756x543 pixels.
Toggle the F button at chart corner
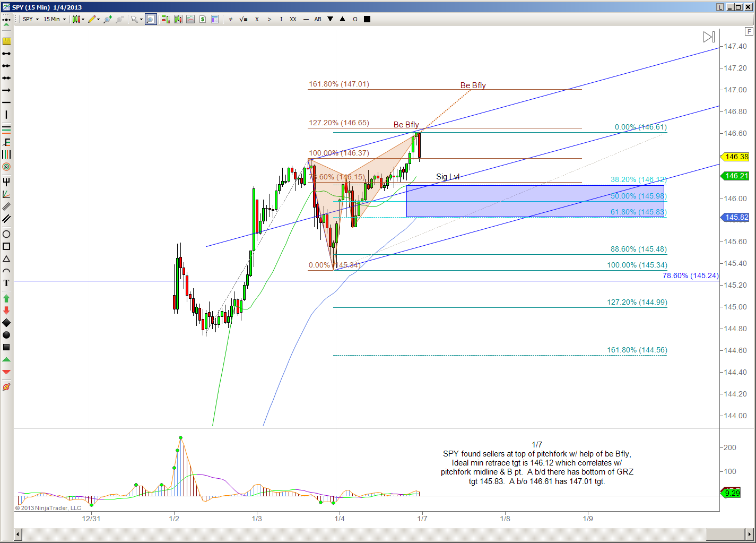coord(749,31)
